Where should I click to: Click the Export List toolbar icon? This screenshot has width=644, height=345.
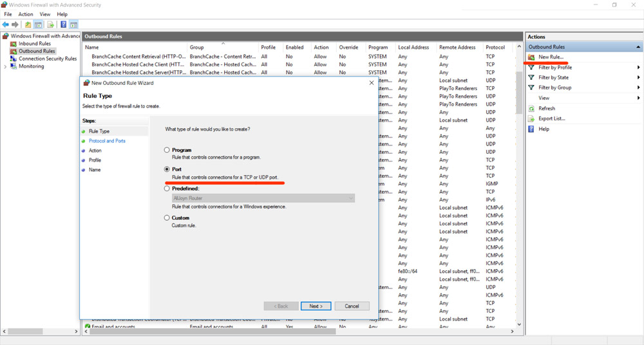pos(50,24)
